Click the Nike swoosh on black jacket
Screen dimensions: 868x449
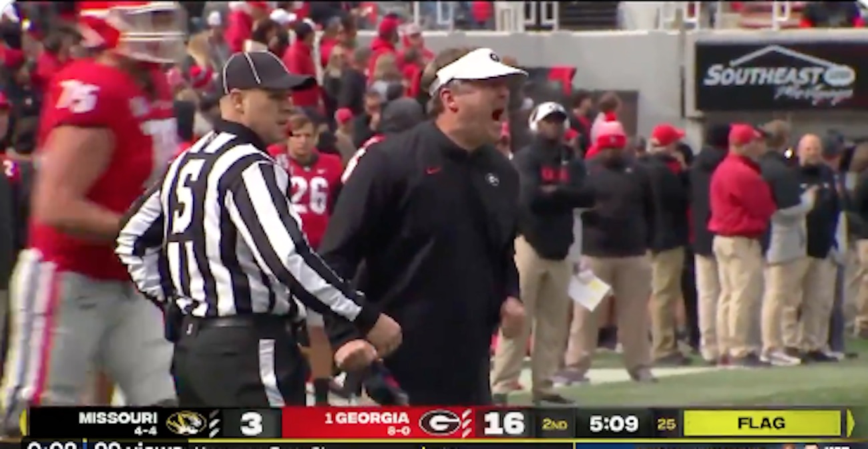(x=433, y=170)
